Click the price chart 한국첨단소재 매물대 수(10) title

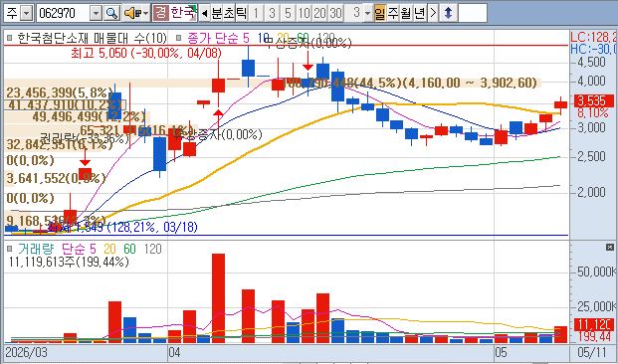click(93, 38)
